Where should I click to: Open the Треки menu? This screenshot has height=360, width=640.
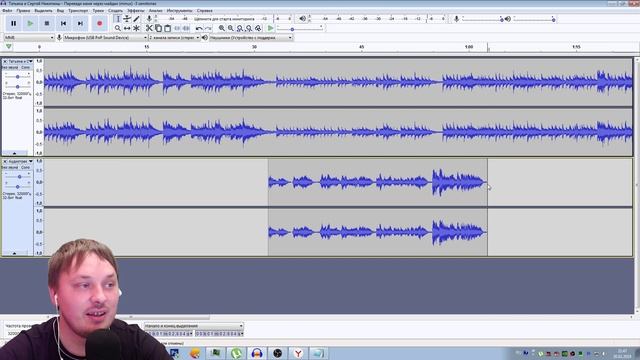coord(98,11)
